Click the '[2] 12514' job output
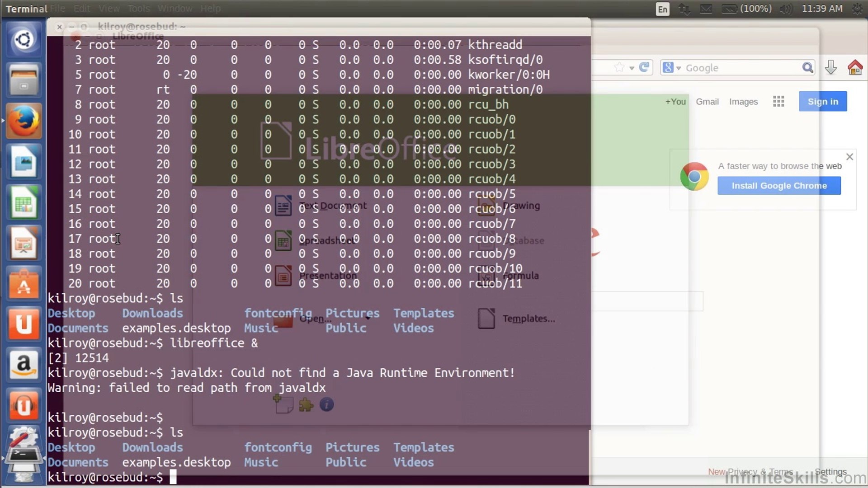 tap(78, 358)
